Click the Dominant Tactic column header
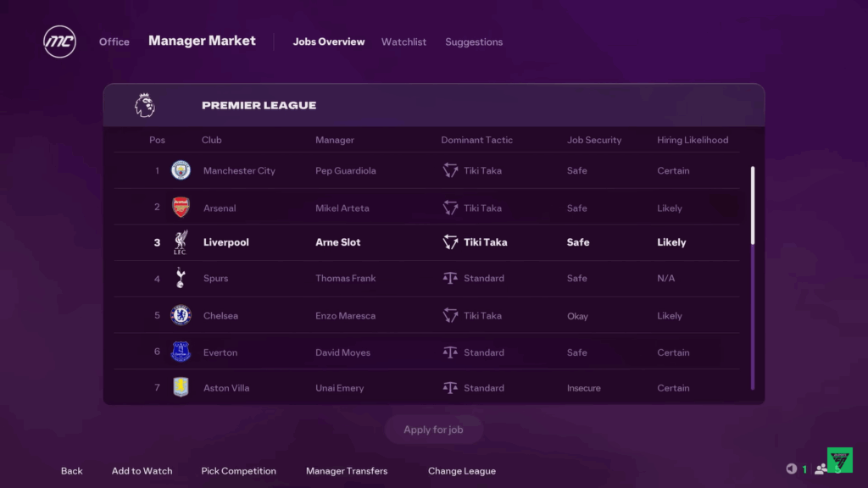 [x=476, y=140]
